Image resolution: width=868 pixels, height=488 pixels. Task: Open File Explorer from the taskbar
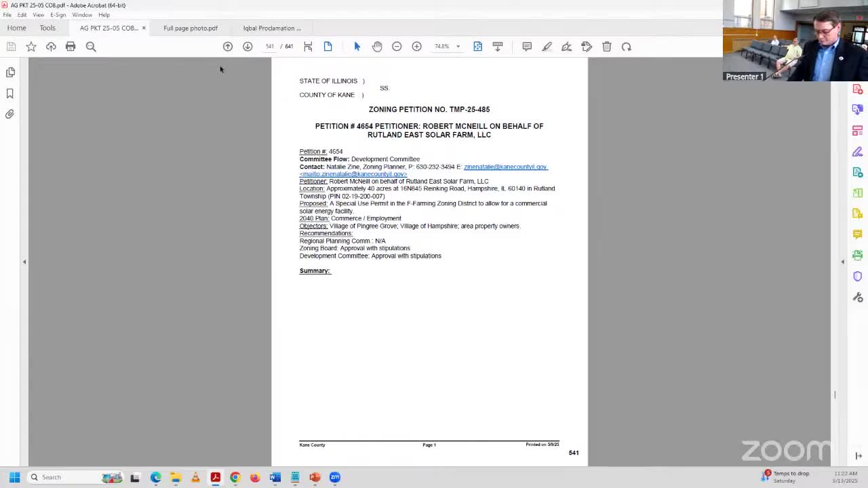[176, 477]
